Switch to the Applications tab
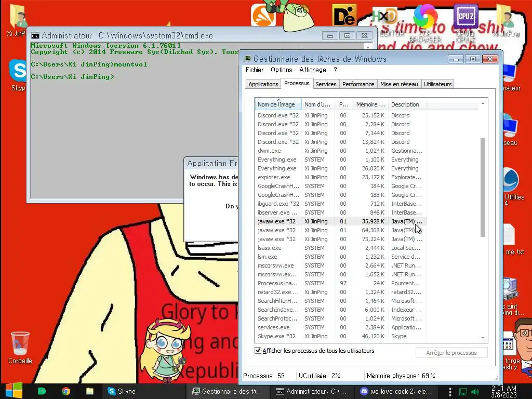This screenshot has height=399, width=532. pyautogui.click(x=263, y=84)
